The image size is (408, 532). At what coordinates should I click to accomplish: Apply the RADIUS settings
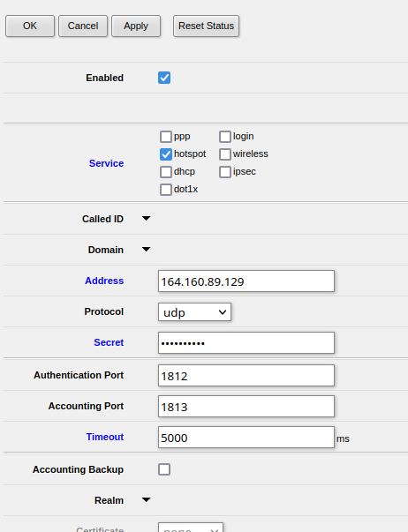click(136, 26)
